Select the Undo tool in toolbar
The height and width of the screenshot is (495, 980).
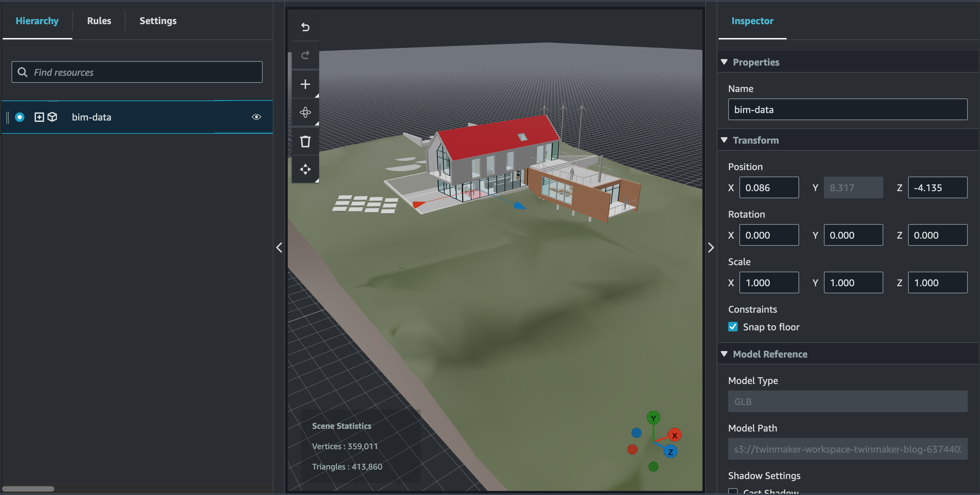coord(305,25)
